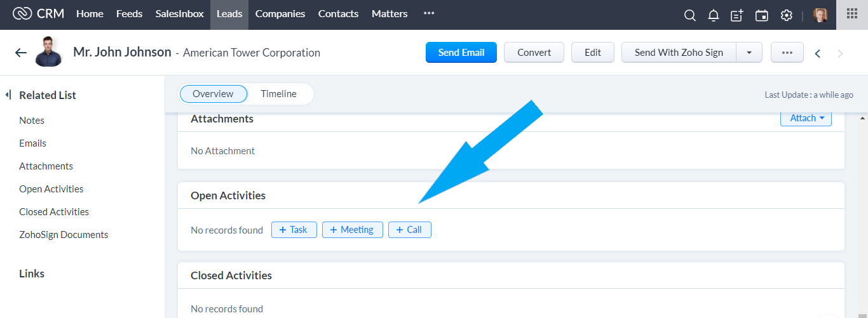Open the apps grid launcher
Image resolution: width=868 pixels, height=318 pixels.
(851, 14)
